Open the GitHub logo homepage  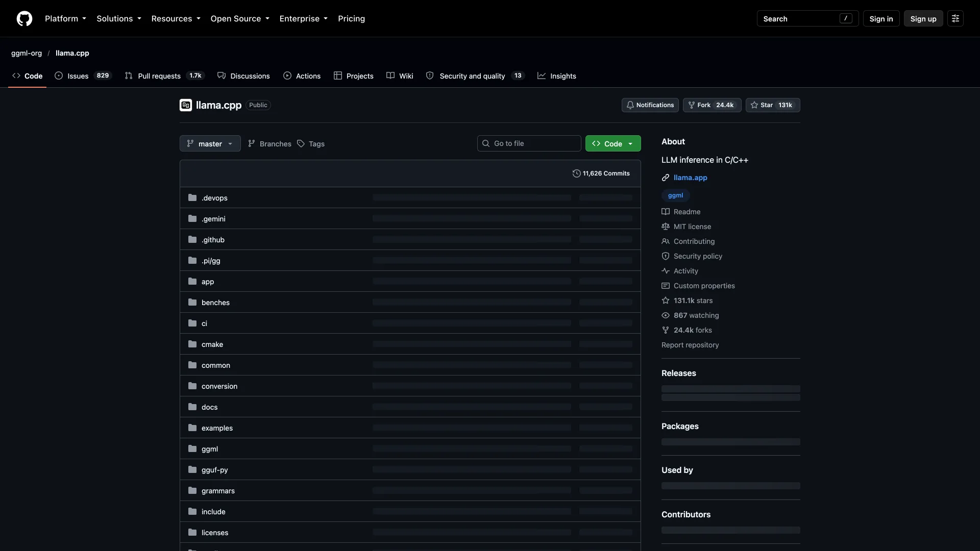(x=24, y=18)
